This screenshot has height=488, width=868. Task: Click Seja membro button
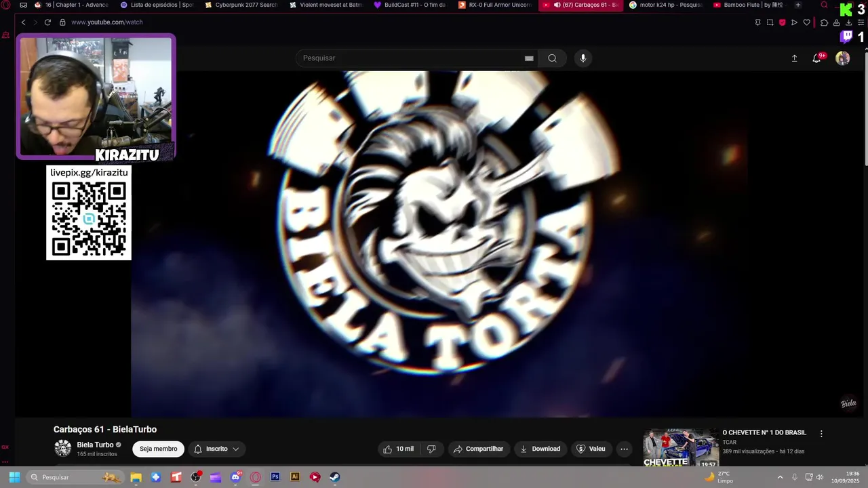(158, 449)
